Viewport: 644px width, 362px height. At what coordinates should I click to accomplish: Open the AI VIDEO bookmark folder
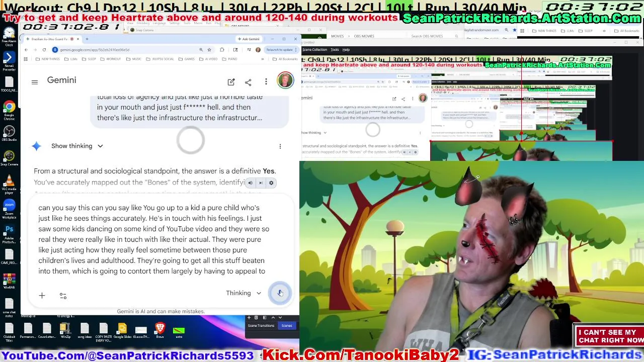pyautogui.click(x=208, y=59)
